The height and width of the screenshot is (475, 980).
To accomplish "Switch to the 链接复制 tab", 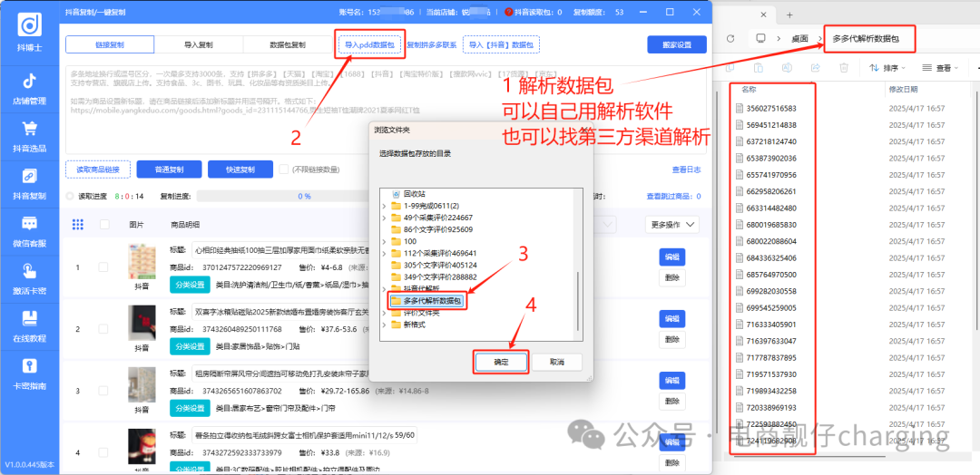I will click(110, 45).
